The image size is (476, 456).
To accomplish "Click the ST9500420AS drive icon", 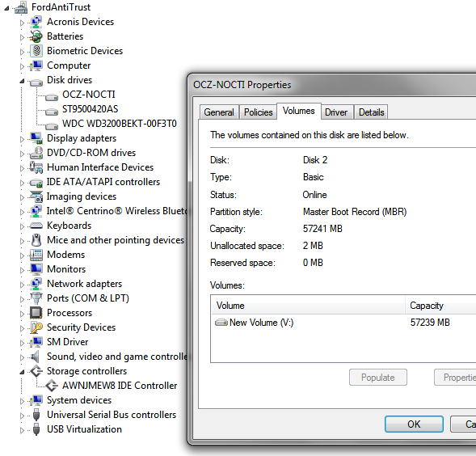I will [x=51, y=112].
